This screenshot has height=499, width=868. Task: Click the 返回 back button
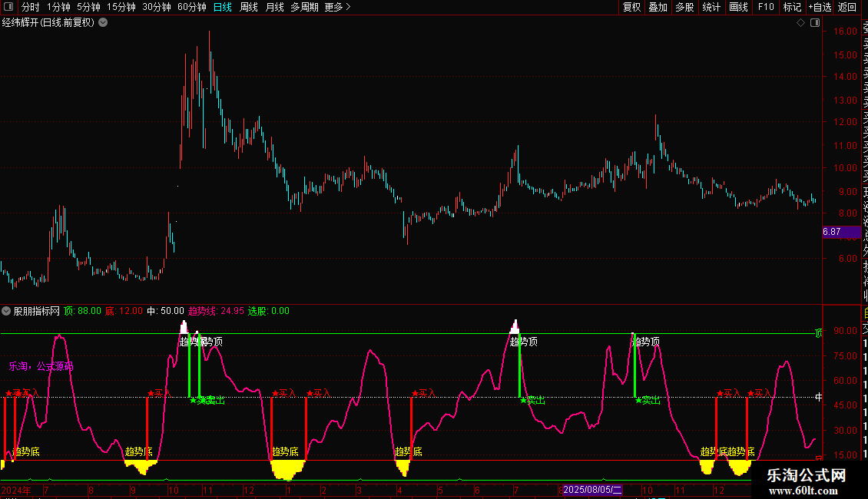click(x=847, y=7)
